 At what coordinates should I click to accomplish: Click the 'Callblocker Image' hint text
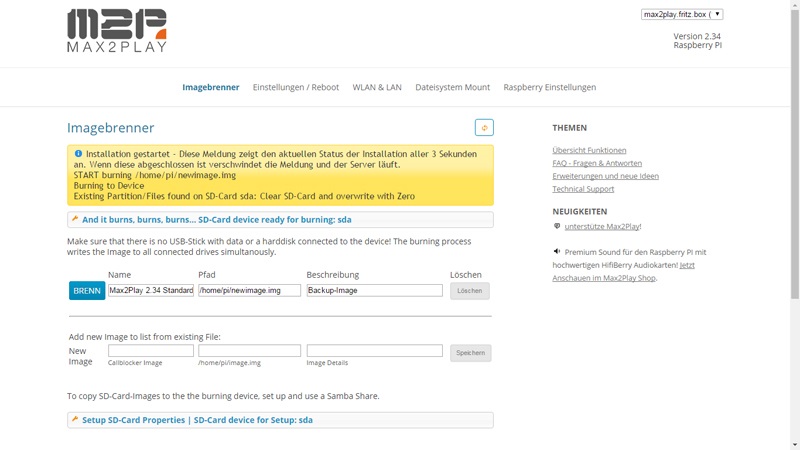(x=135, y=363)
